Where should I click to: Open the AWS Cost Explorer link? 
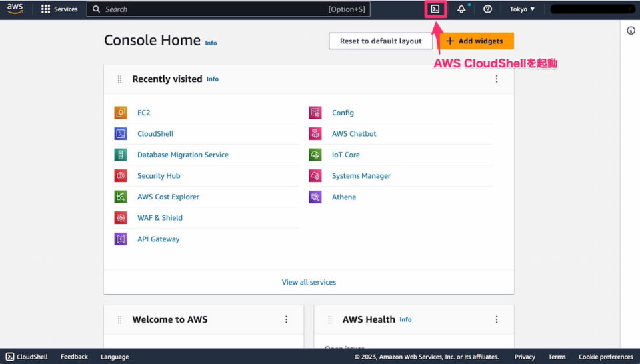(168, 197)
